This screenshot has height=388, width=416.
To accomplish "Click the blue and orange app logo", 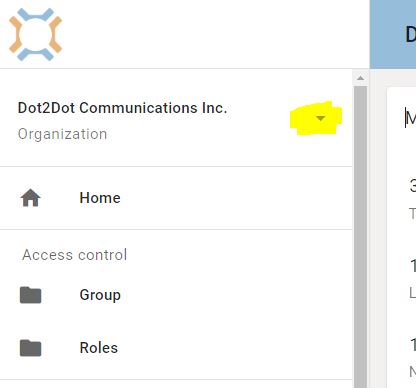I will pyautogui.click(x=35, y=34).
